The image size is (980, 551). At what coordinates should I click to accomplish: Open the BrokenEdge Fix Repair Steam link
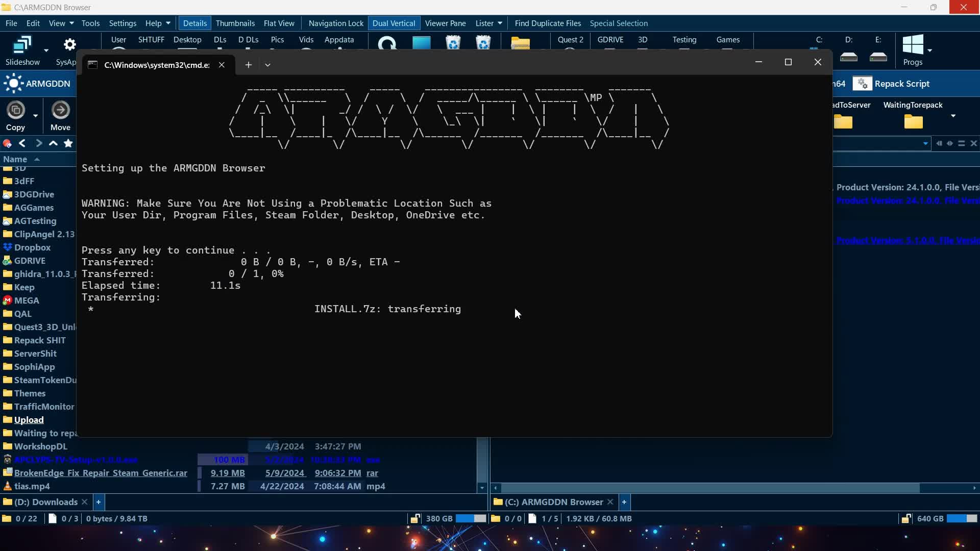100,472
